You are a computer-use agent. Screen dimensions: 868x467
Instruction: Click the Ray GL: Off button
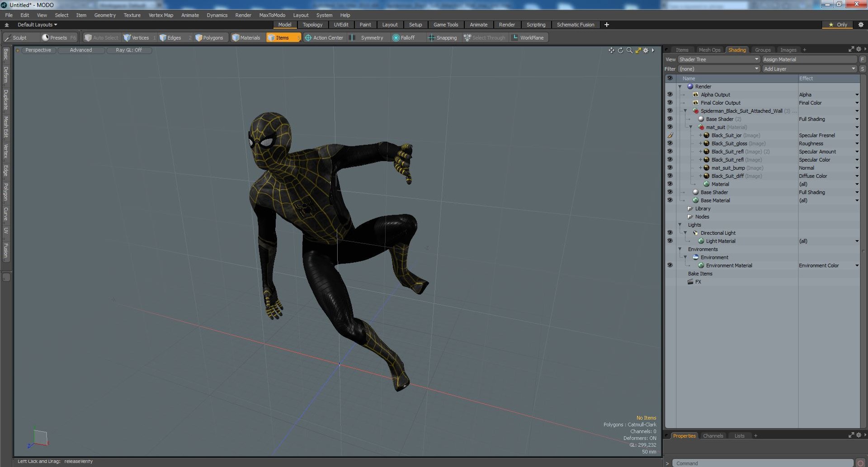tap(129, 50)
